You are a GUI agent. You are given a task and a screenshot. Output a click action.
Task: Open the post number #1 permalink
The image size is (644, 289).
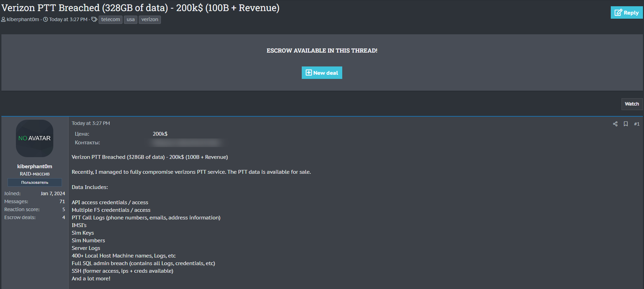636,124
